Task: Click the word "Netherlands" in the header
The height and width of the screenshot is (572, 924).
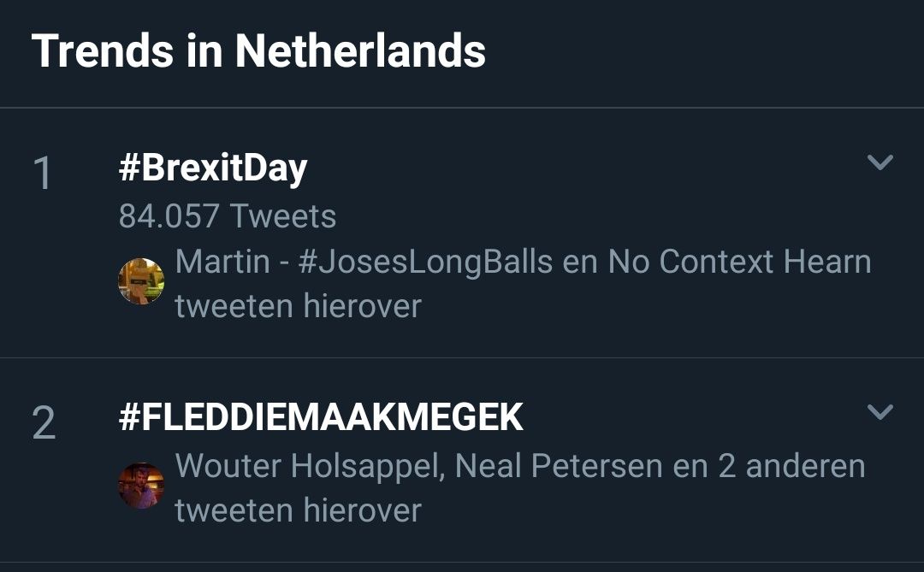Action: 360,51
